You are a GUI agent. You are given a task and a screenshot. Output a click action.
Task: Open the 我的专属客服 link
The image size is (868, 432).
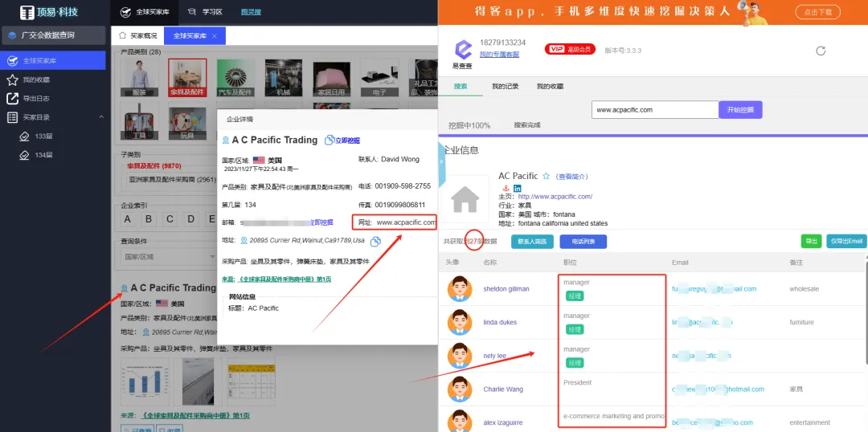(499, 55)
